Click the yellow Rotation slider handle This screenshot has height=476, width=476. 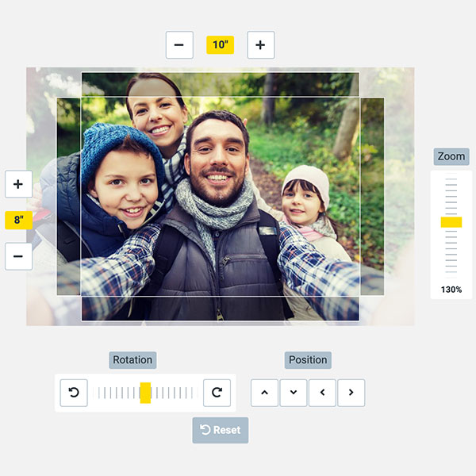tap(145, 393)
